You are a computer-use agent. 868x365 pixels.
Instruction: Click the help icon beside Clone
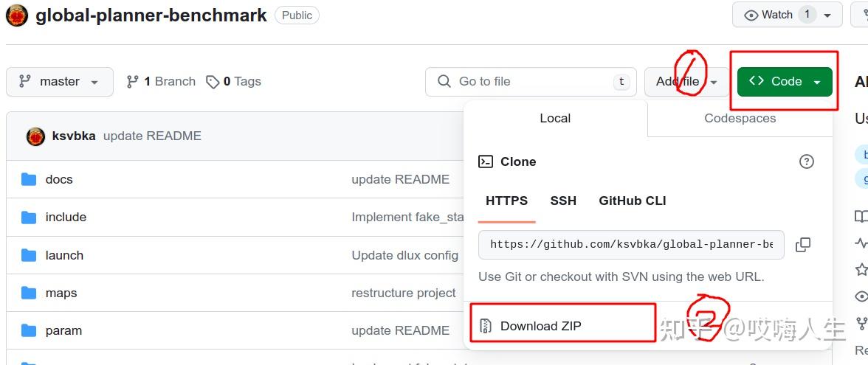pos(807,161)
